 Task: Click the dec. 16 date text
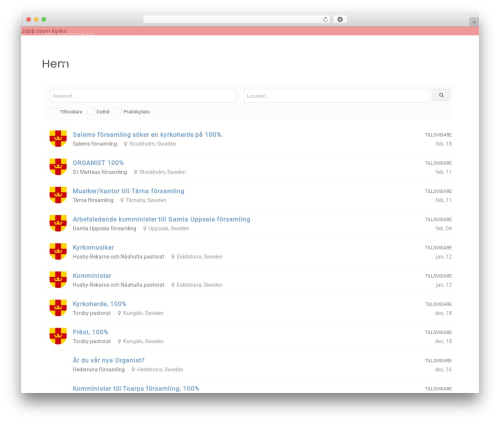(x=443, y=370)
